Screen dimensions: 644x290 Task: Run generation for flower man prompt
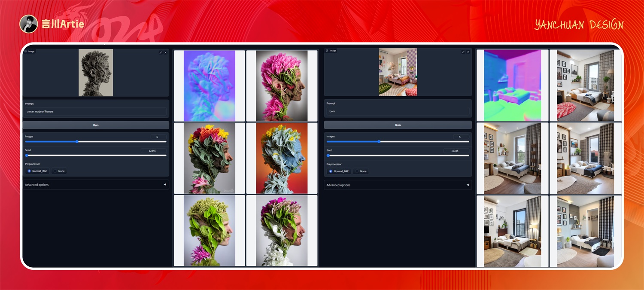coord(96,125)
